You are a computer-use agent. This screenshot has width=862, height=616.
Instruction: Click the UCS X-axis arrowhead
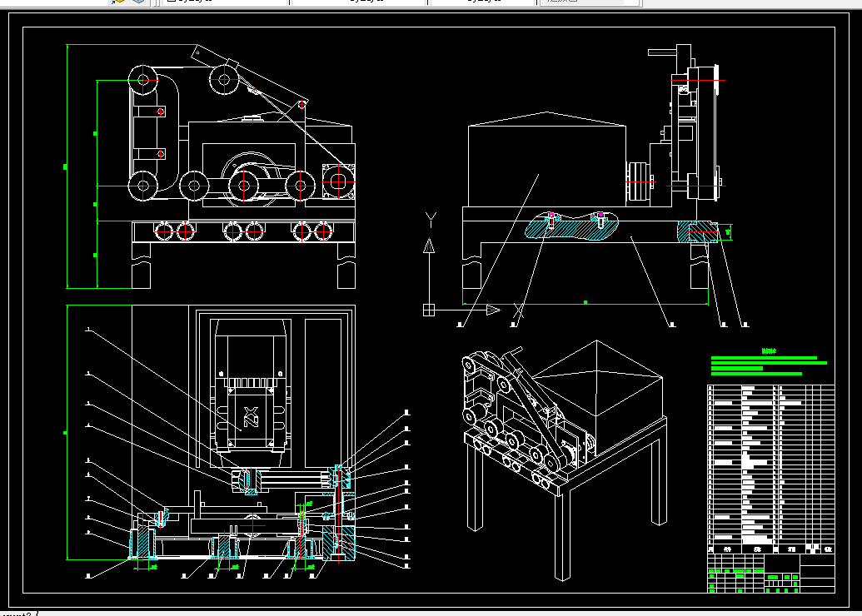point(493,310)
